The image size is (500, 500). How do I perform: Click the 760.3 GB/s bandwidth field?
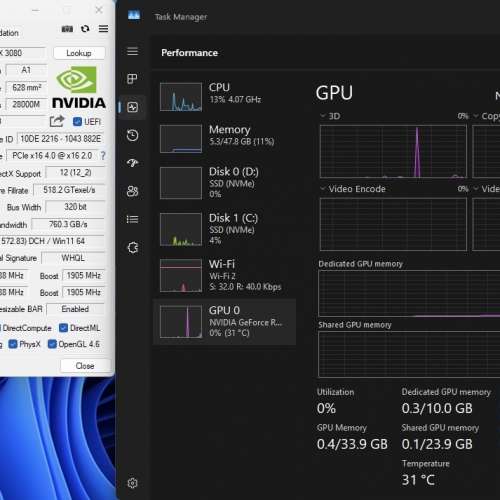pyautogui.click(x=68, y=224)
